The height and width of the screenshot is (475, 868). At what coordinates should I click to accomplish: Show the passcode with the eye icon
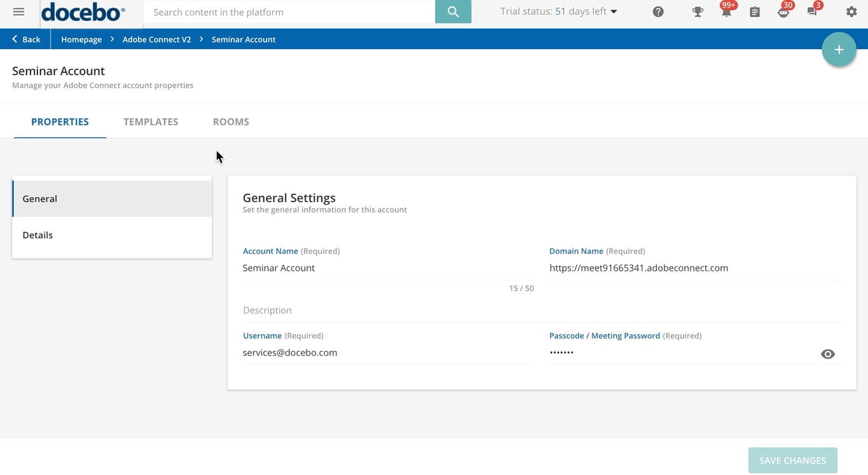point(827,354)
